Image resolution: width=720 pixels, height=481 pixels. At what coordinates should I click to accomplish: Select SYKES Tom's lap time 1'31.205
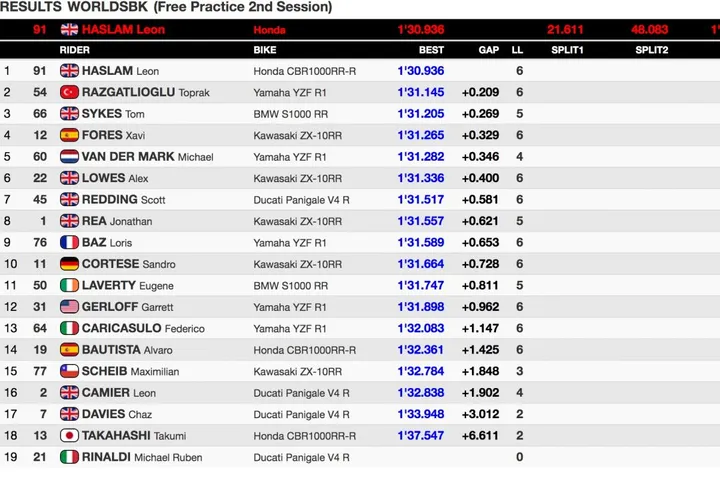(421, 114)
